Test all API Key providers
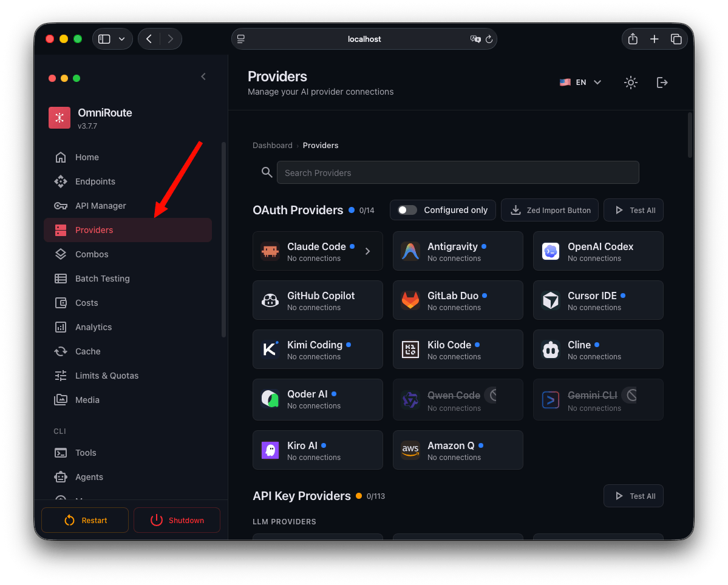Screen dimensions: 728x585 (633, 496)
